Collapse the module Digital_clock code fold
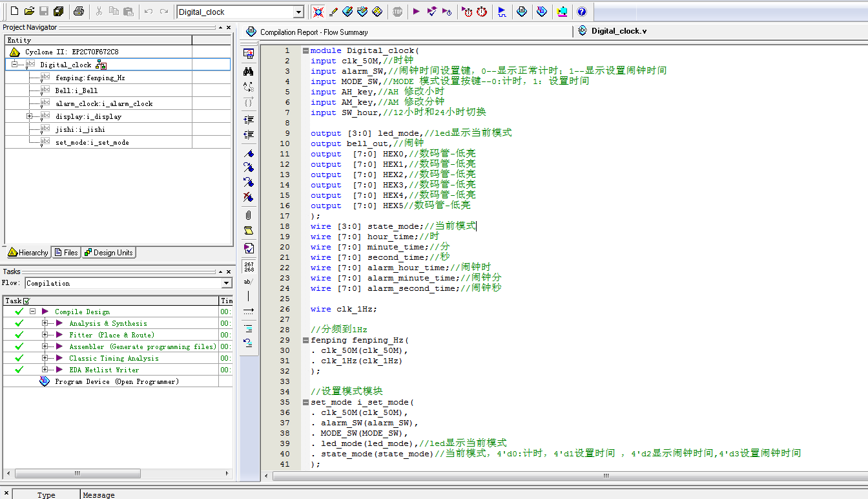The image size is (868, 499). click(x=305, y=50)
